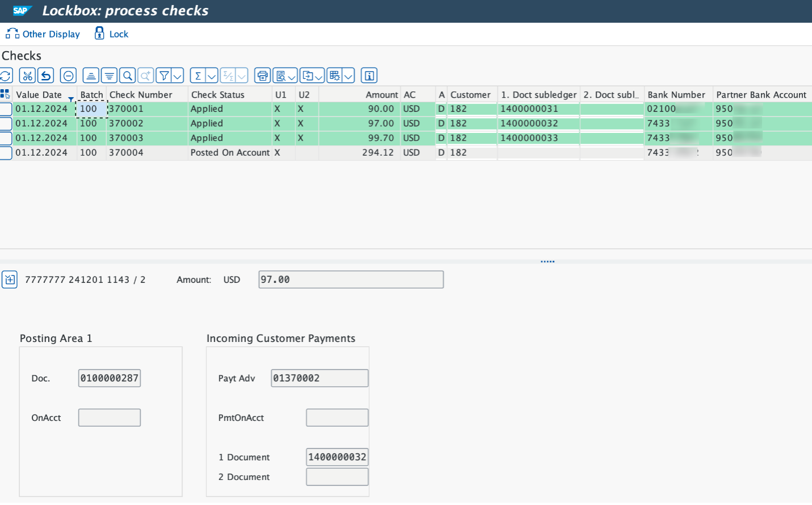This screenshot has width=812, height=505.
Task: Click the Print icon
Action: (x=262, y=76)
